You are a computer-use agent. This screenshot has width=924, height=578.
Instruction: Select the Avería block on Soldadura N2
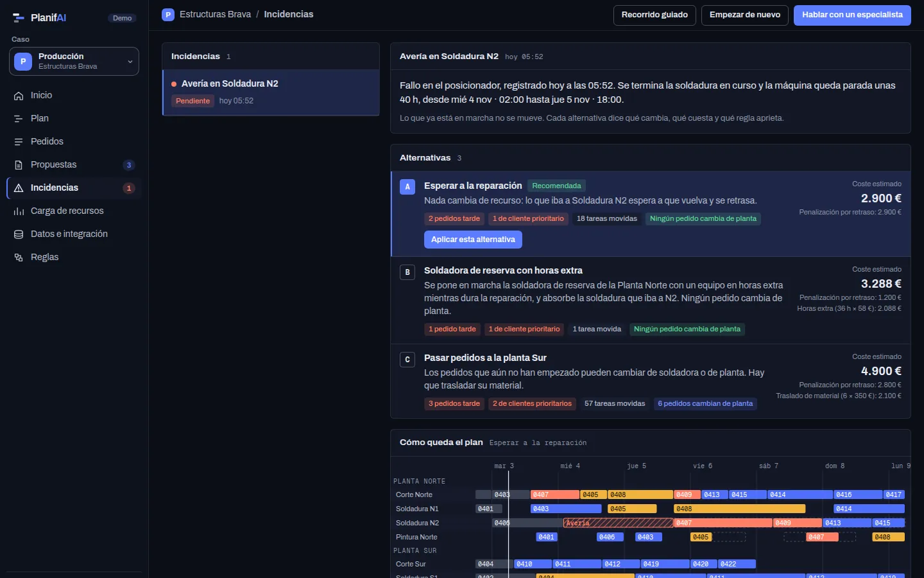tap(618, 523)
